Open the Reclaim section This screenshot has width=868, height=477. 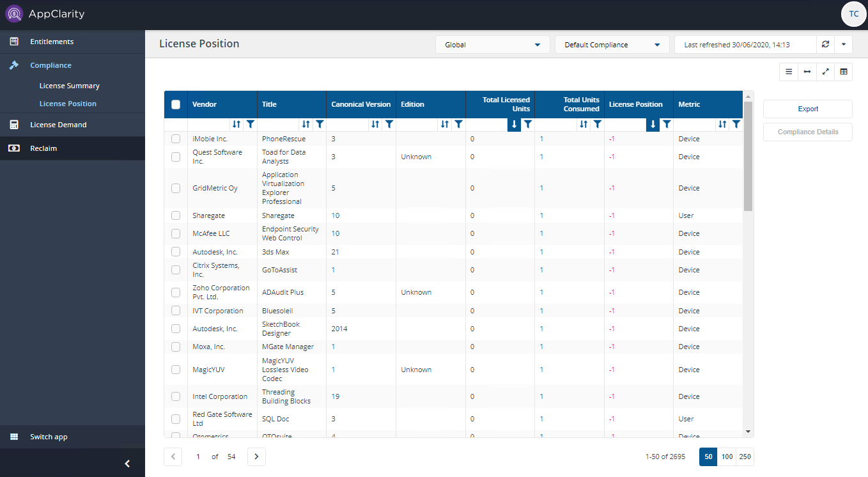[x=72, y=148]
